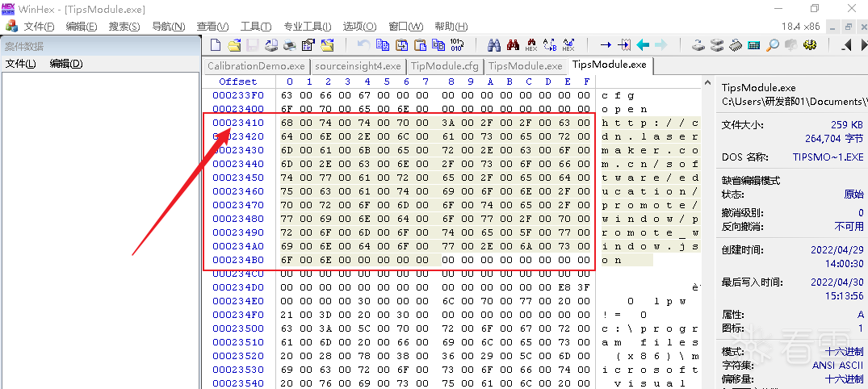
Task: Click the Undo arrow icon
Action: click(363, 45)
